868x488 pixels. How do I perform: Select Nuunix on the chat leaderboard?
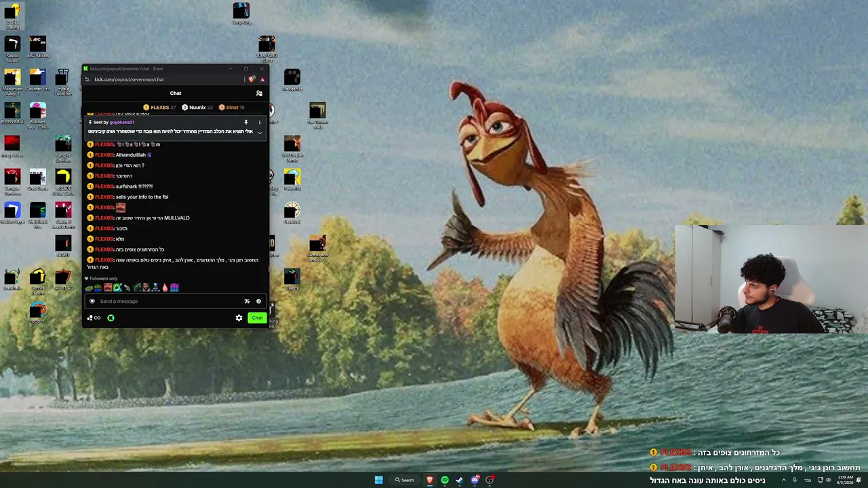[197, 107]
